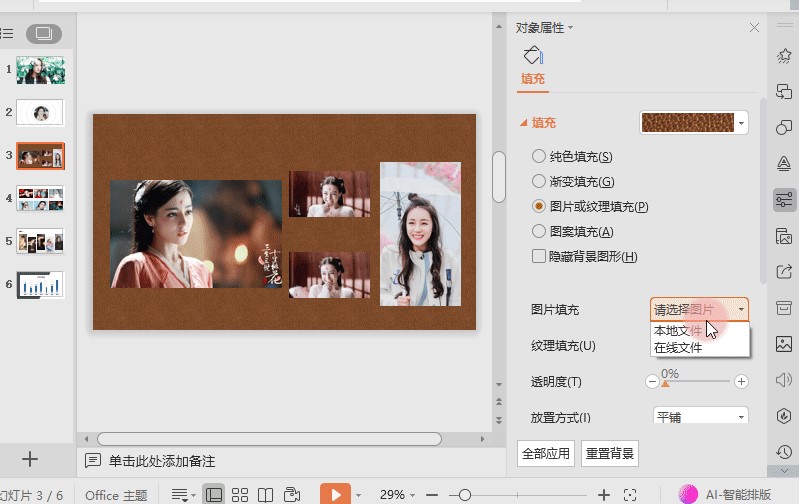The width and height of the screenshot is (800, 504).
Task: Decrease transparency with minus button
Action: pos(652,381)
